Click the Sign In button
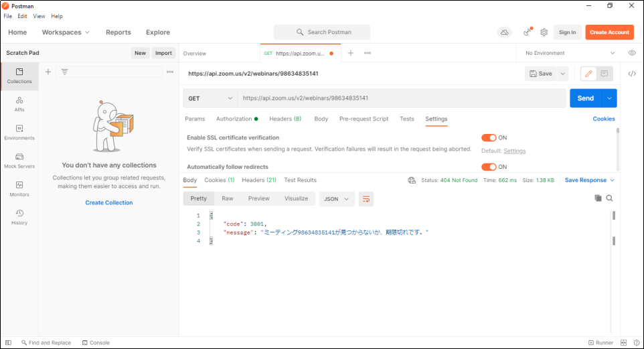The image size is (644, 349). point(567,32)
